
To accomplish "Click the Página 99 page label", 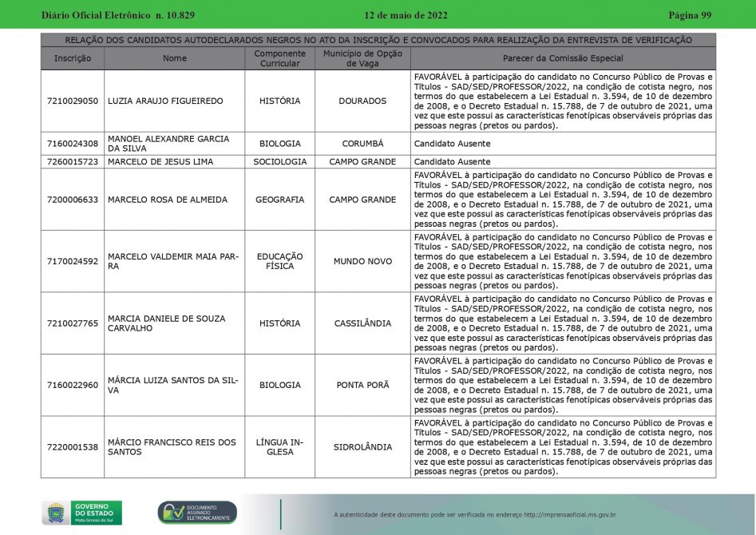I will pyautogui.click(x=689, y=15).
